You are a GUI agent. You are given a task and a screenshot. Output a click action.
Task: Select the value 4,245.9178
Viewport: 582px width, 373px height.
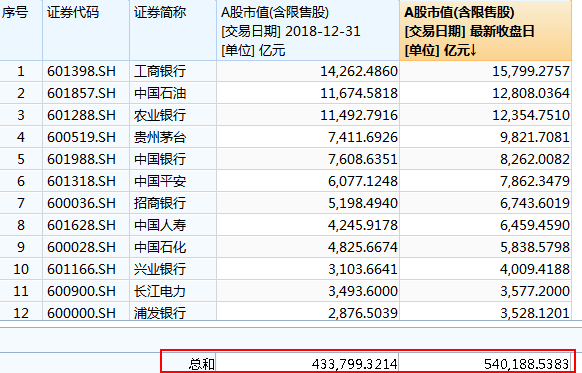[x=363, y=225]
